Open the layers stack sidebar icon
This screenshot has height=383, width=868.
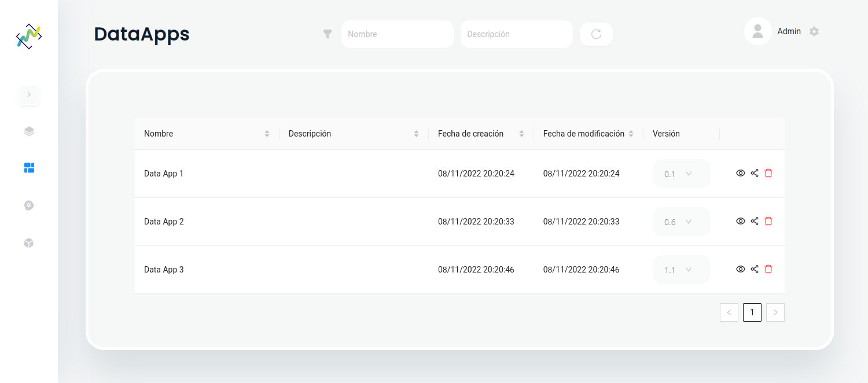29,131
